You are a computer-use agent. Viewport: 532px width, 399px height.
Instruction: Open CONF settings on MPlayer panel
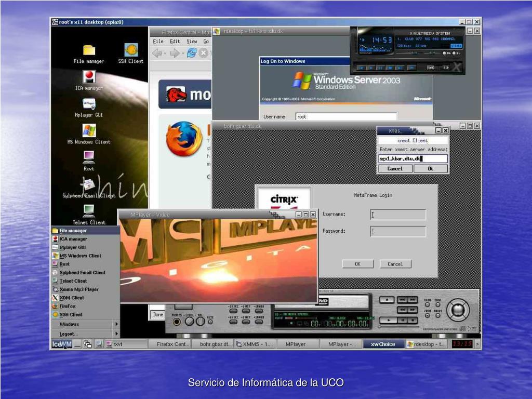coord(438,304)
